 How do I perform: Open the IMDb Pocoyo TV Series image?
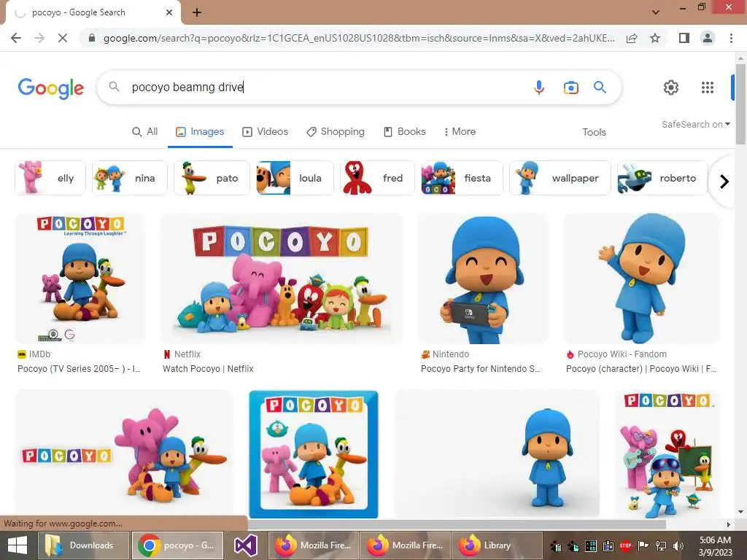[x=80, y=279]
